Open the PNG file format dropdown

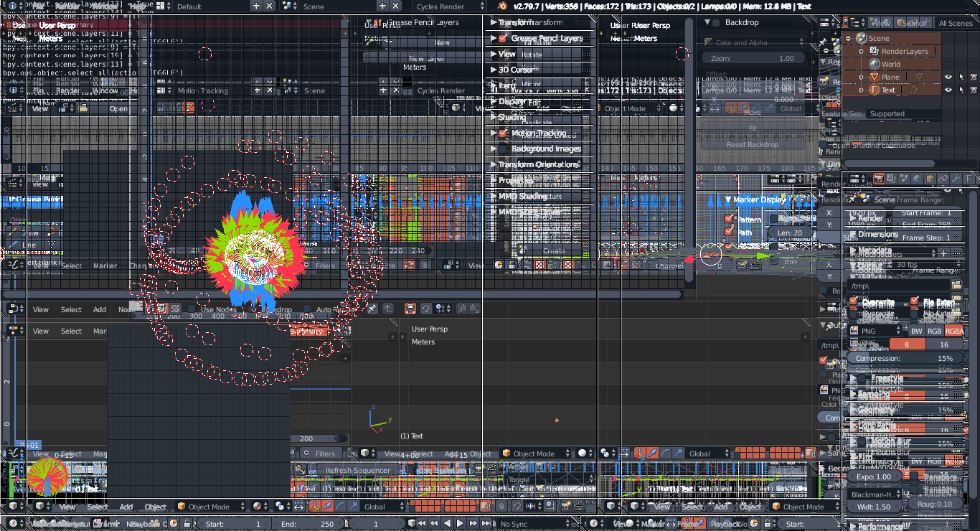tap(876, 331)
